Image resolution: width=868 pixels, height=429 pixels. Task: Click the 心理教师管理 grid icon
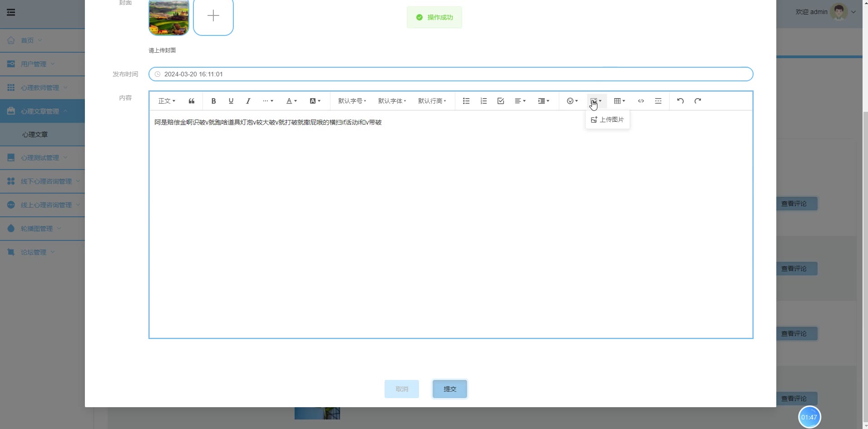(11, 87)
